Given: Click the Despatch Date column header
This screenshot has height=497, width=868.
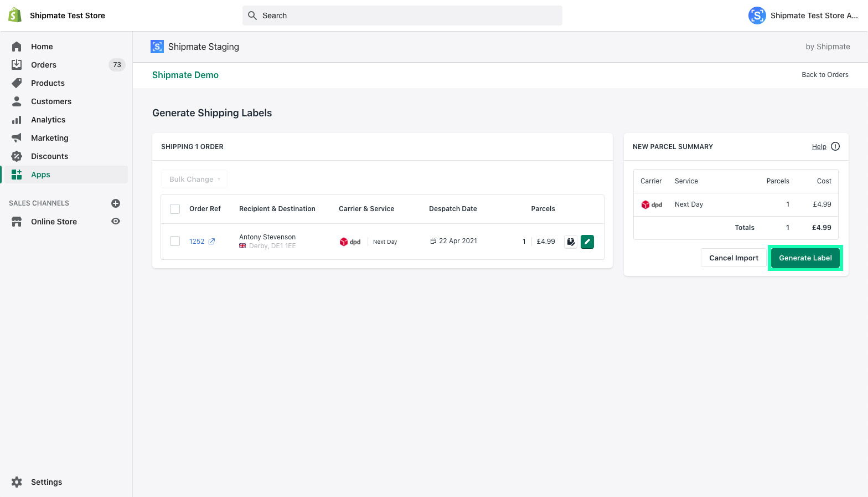Looking at the screenshot, I should (453, 209).
